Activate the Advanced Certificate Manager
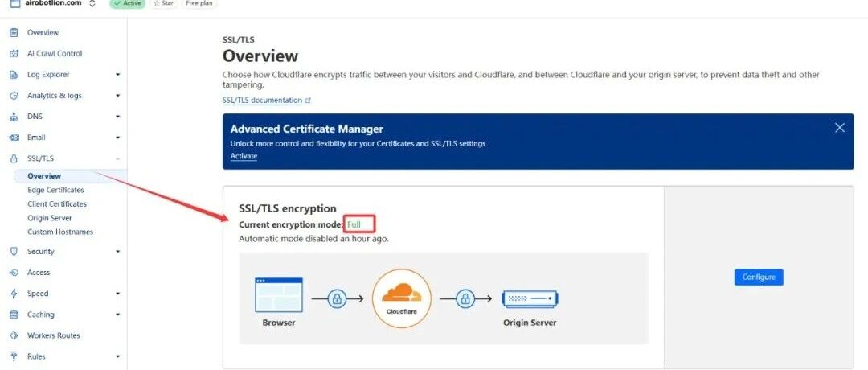 (x=244, y=156)
